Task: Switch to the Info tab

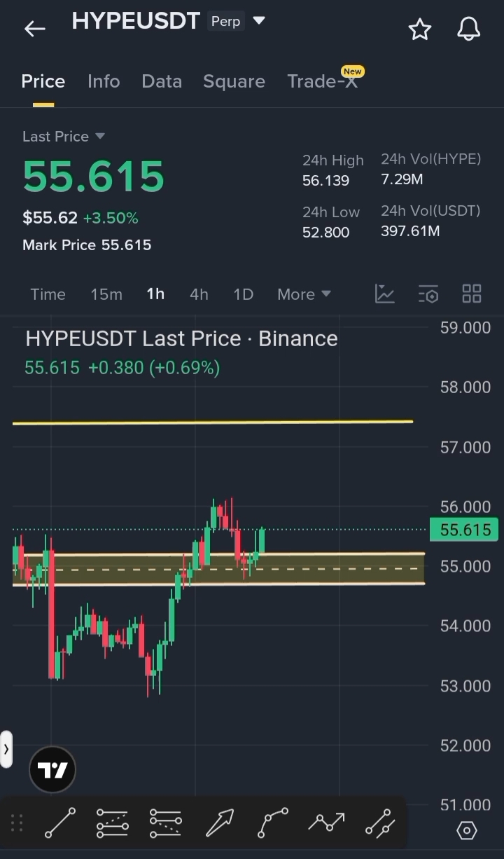Action: (x=104, y=81)
